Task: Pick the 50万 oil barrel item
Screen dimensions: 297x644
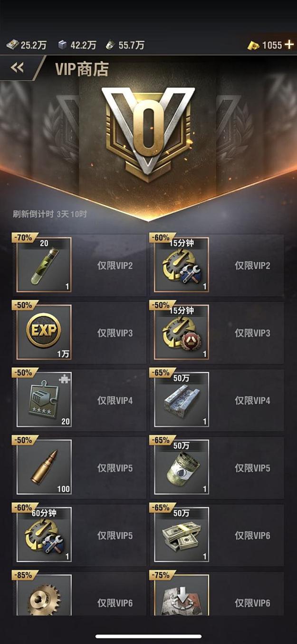Action: tap(182, 467)
